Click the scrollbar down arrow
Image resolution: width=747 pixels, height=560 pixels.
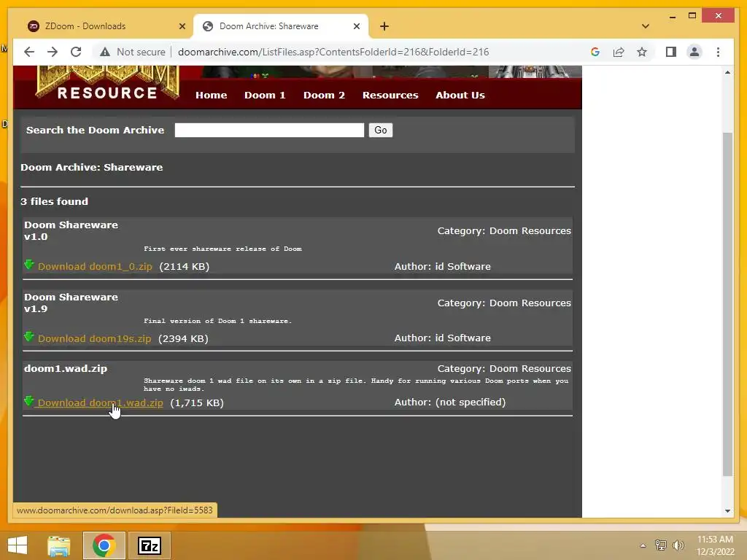point(727,511)
